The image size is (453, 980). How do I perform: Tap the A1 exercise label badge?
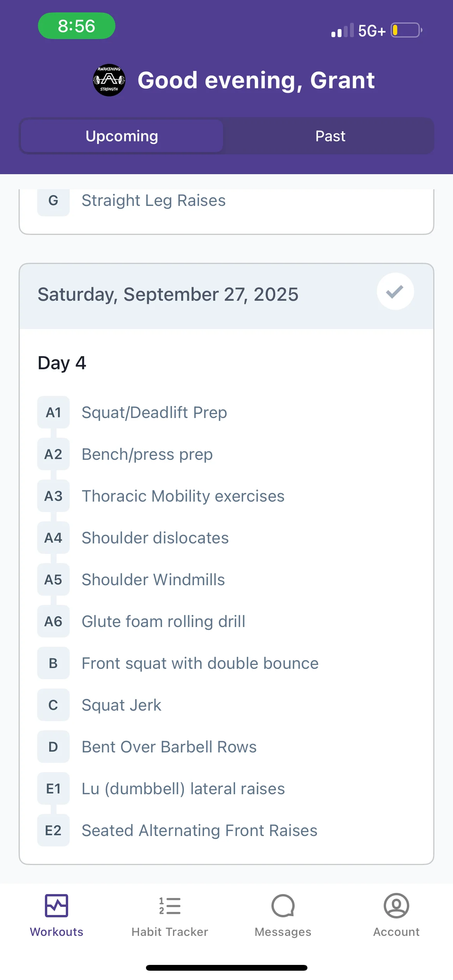click(53, 413)
